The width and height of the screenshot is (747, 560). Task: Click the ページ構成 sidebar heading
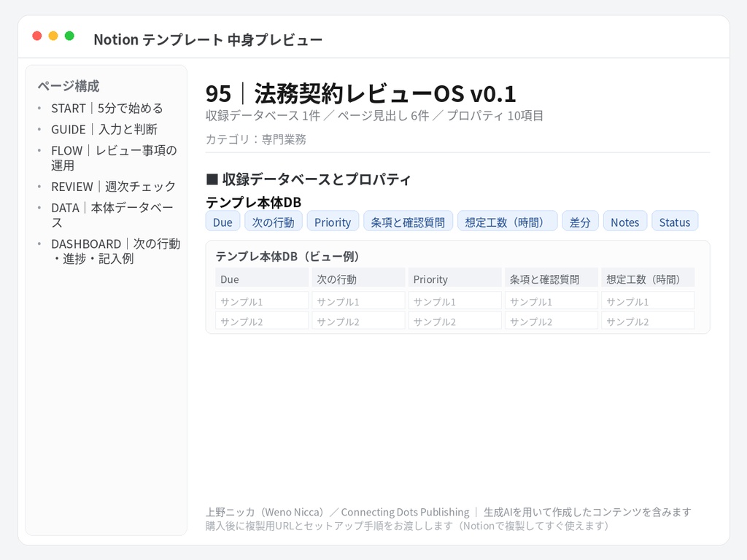coord(69,86)
